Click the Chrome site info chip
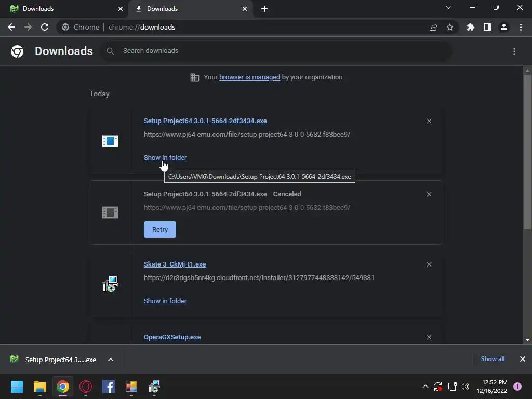 81,27
